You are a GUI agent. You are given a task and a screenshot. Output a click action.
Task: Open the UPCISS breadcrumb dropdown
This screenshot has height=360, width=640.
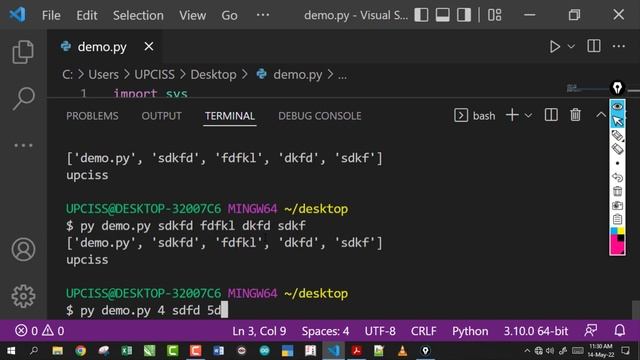pos(154,75)
